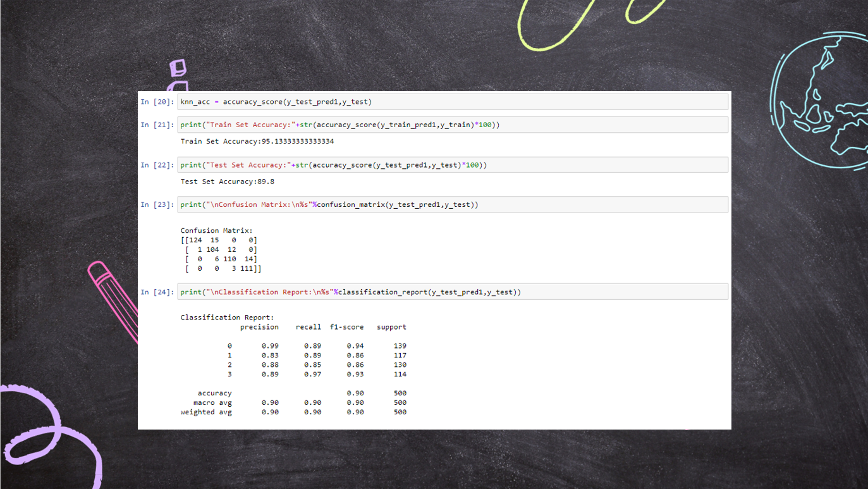Viewport: 868px width, 489px height.
Task: Click class 3 recall value 0.97
Action: [313, 374]
